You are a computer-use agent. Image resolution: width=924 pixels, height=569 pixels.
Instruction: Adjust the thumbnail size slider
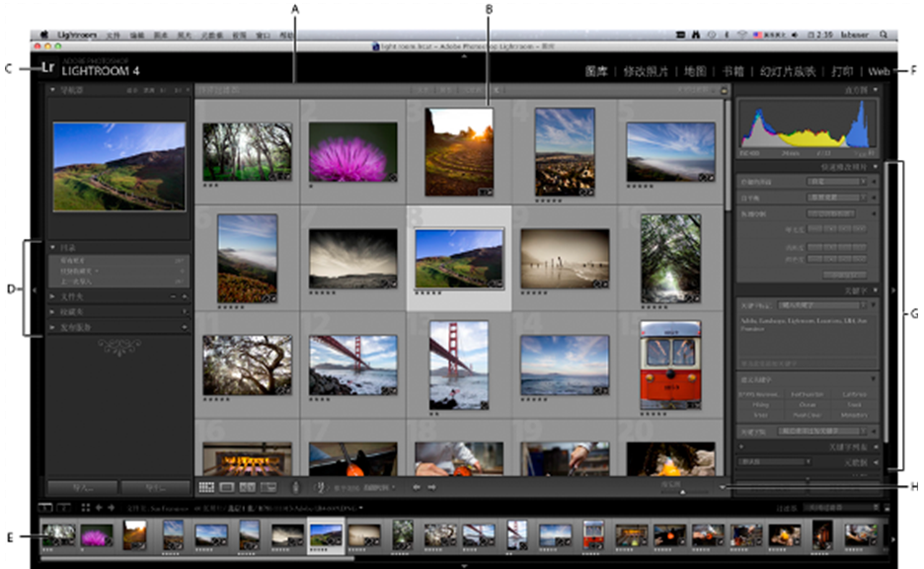(x=684, y=489)
